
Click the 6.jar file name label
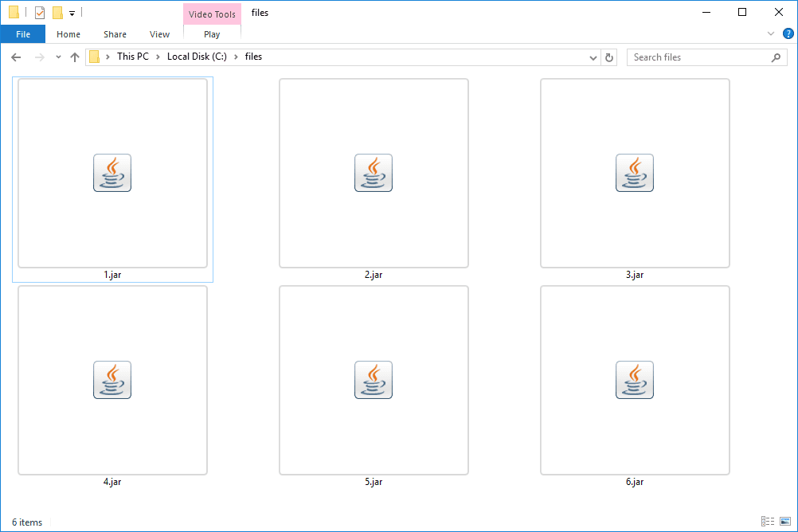pos(635,482)
